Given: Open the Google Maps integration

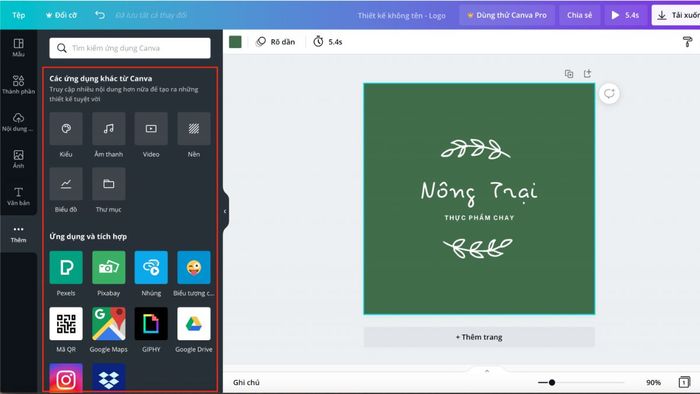Looking at the screenshot, I should pos(108,323).
